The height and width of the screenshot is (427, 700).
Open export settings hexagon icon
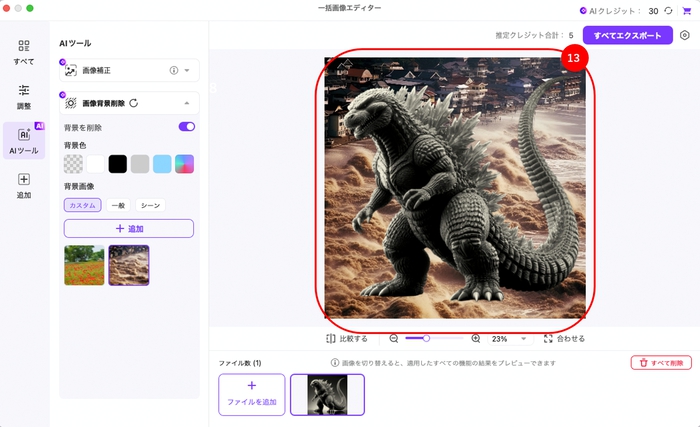coord(684,35)
